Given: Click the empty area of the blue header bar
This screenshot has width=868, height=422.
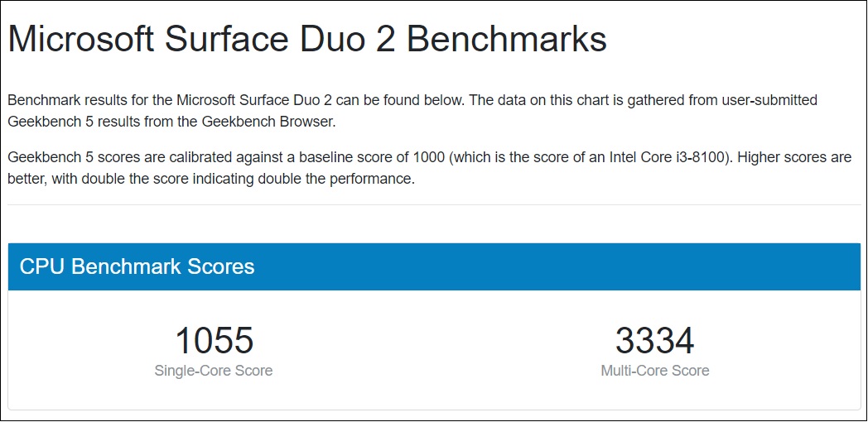Looking at the screenshot, I should point(553,266).
